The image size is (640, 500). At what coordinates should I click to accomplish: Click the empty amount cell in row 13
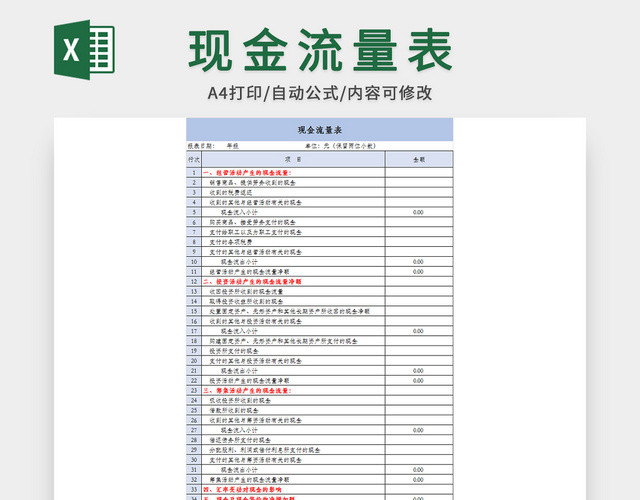tap(419, 291)
